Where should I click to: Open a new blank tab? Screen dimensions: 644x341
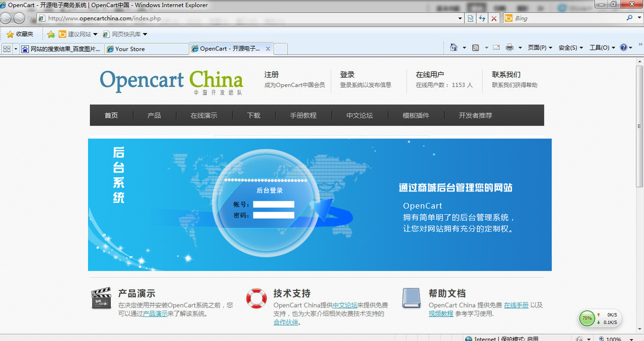pos(281,49)
